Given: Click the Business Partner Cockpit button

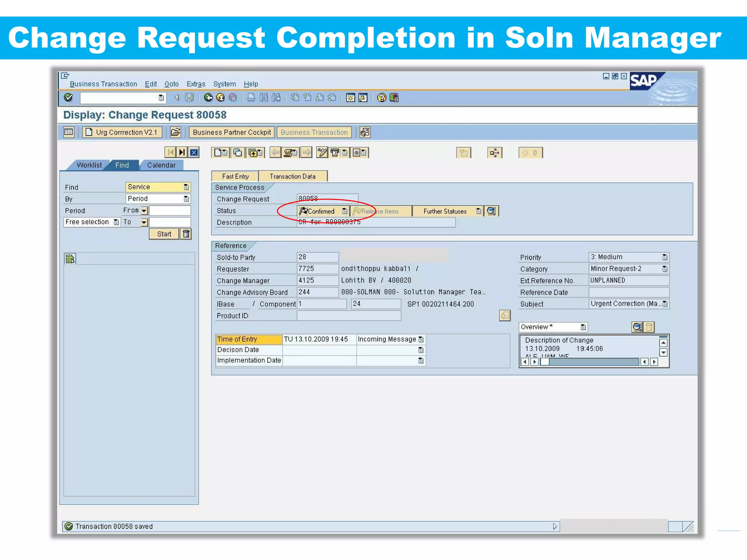Looking at the screenshot, I should 232,132.
